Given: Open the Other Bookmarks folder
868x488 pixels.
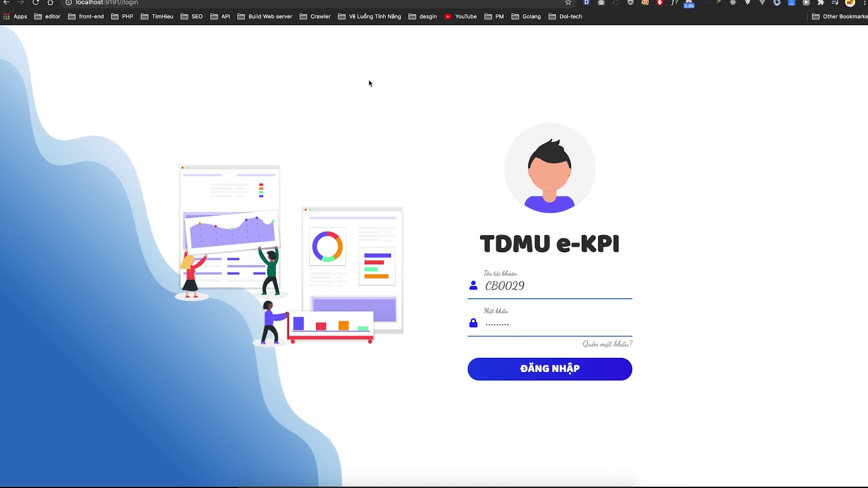Looking at the screenshot, I should pos(840,16).
